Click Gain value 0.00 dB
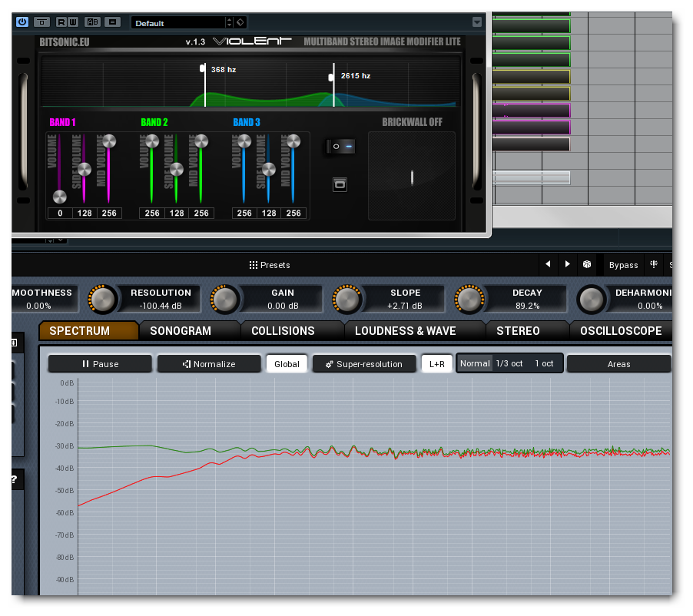 pyautogui.click(x=283, y=306)
